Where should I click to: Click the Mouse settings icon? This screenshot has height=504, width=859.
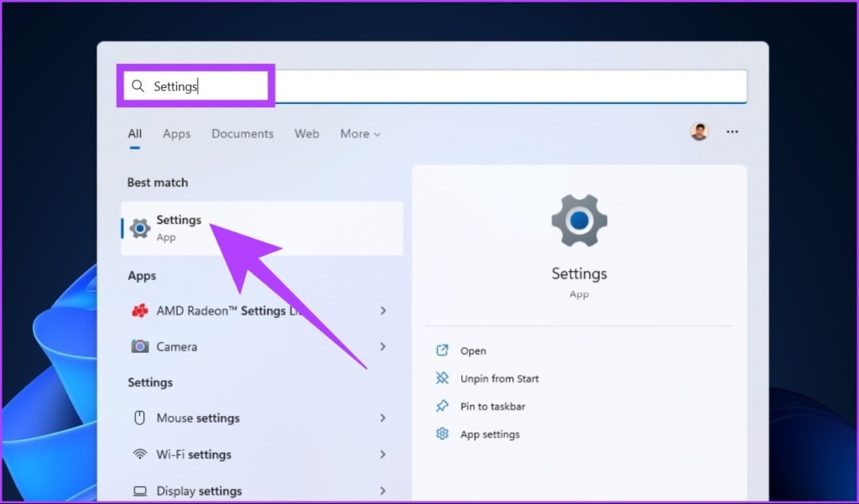[x=140, y=418]
